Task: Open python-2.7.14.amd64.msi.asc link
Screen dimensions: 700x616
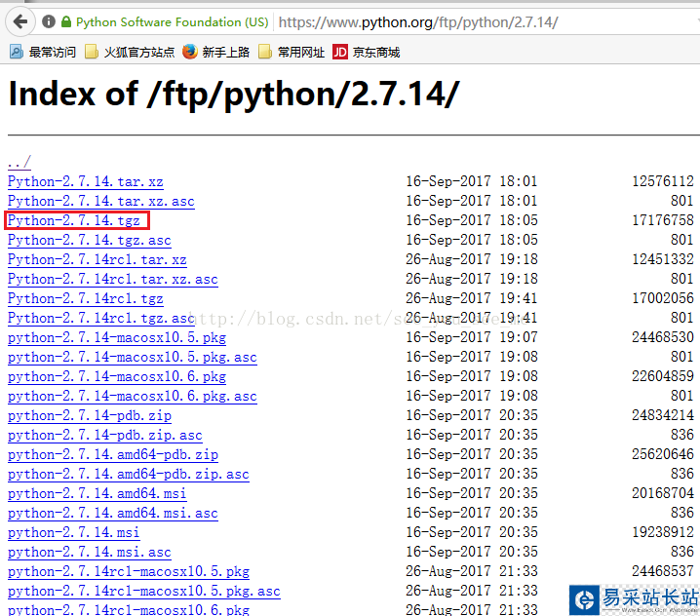Action: tap(112, 514)
